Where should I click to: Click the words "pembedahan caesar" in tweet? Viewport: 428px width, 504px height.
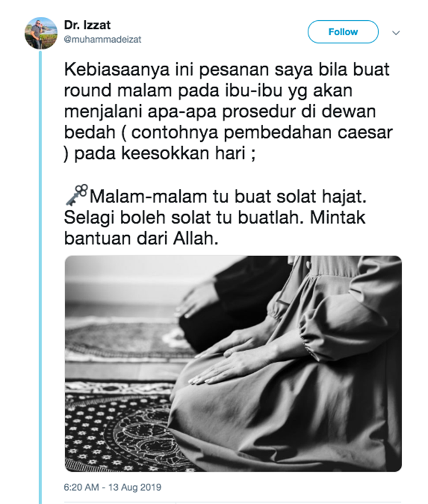tap(308, 132)
